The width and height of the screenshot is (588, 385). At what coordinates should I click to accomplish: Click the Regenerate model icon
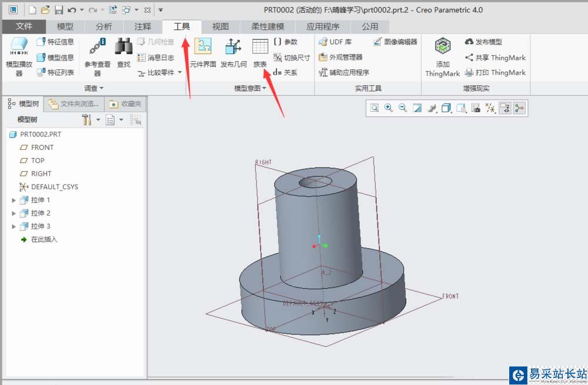[x=112, y=10]
